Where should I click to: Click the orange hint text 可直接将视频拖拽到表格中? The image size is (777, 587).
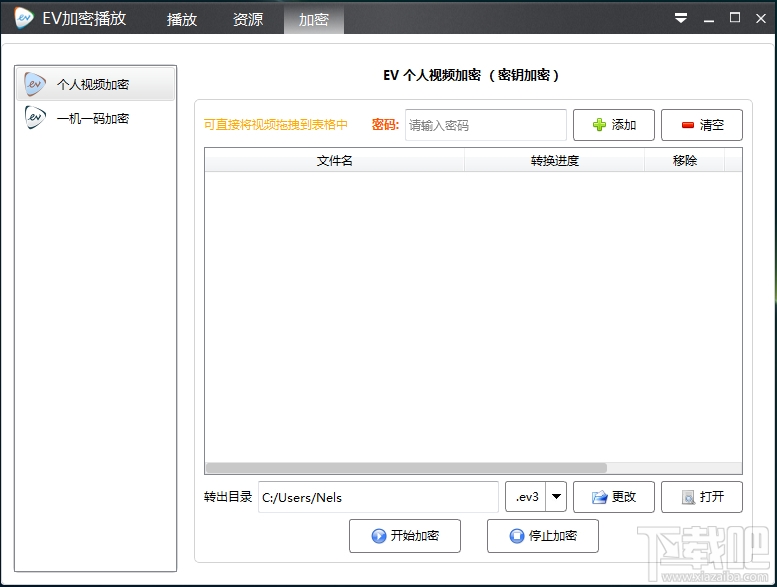coord(276,124)
